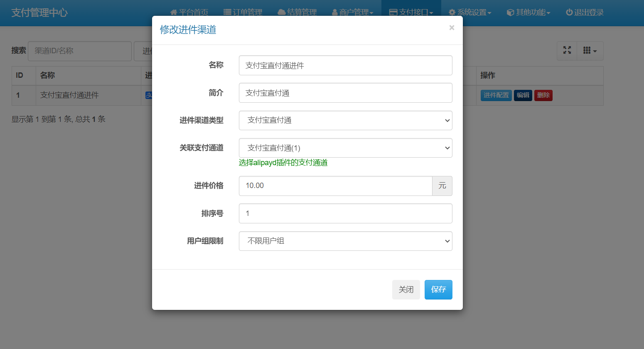The image size is (644, 349).
Task: Click the 保存 button
Action: 438,290
